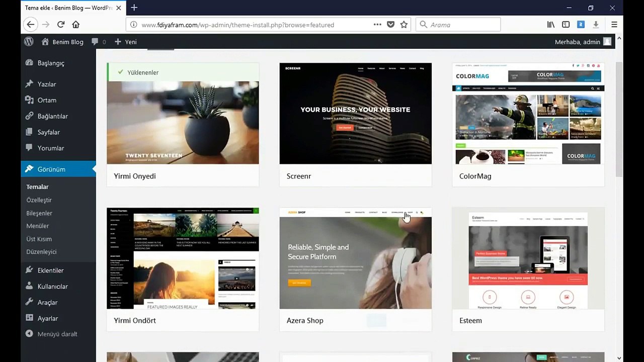
Task: Click the Esteem theme name
Action: point(470,320)
